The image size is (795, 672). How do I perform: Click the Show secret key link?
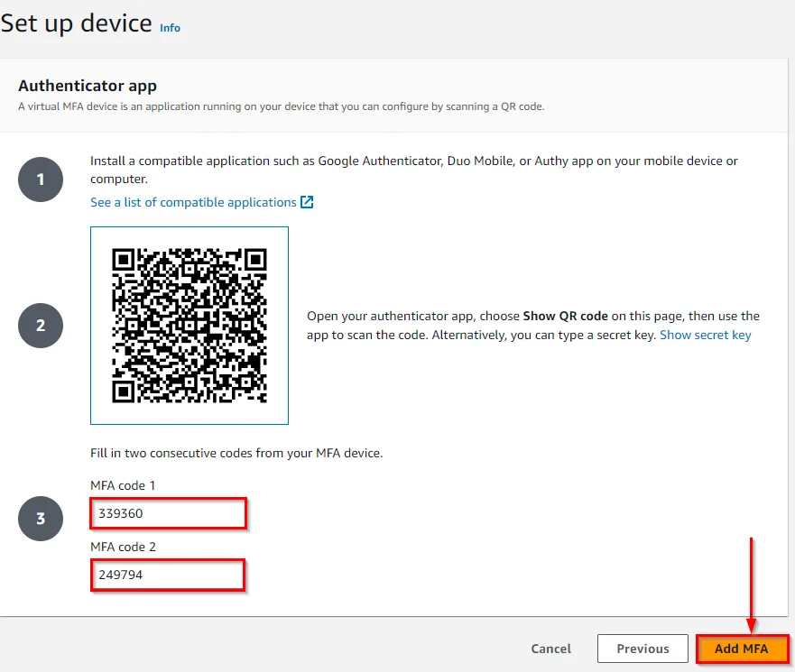tap(705, 335)
